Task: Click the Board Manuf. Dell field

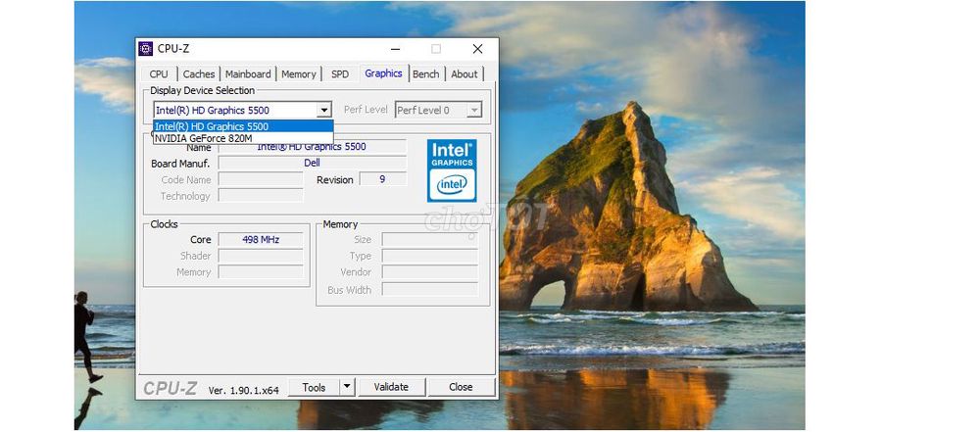Action: coord(312,163)
